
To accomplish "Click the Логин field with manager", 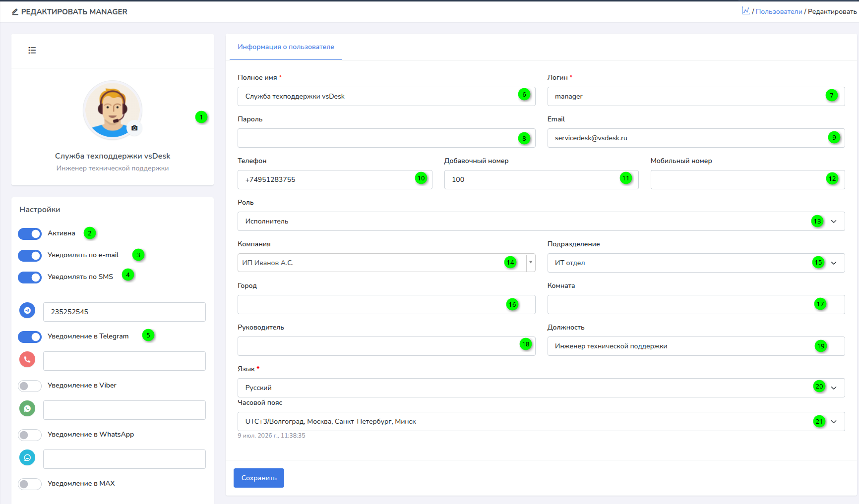I will pos(696,97).
